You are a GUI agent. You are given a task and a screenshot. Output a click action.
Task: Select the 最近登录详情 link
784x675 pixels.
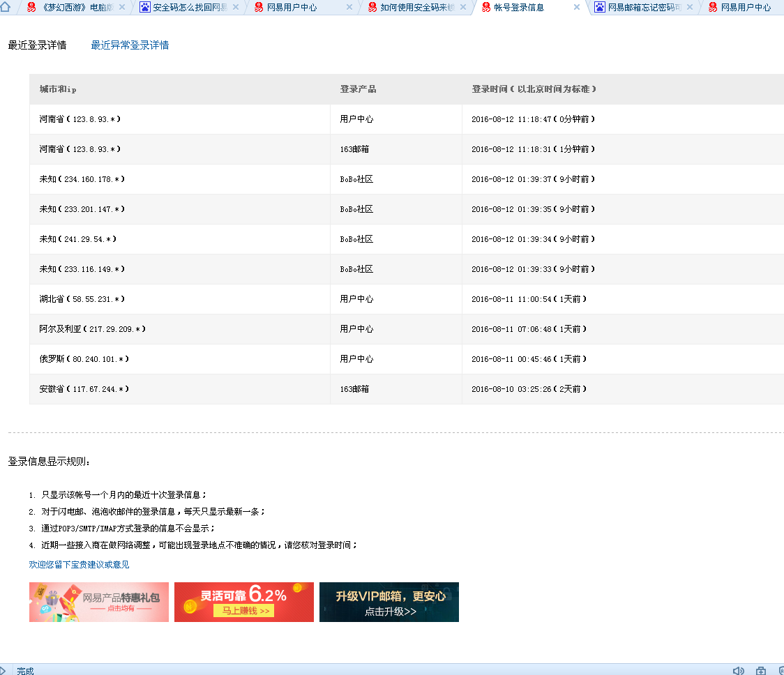[36, 43]
